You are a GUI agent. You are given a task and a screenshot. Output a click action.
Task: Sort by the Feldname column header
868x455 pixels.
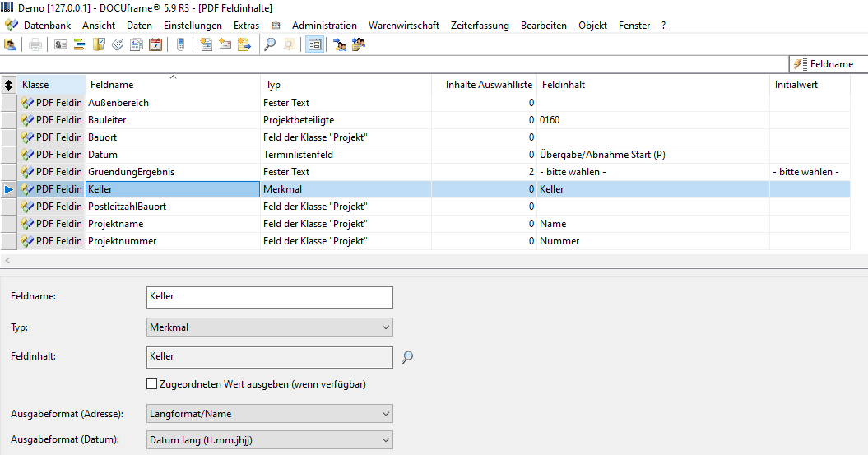(173, 85)
